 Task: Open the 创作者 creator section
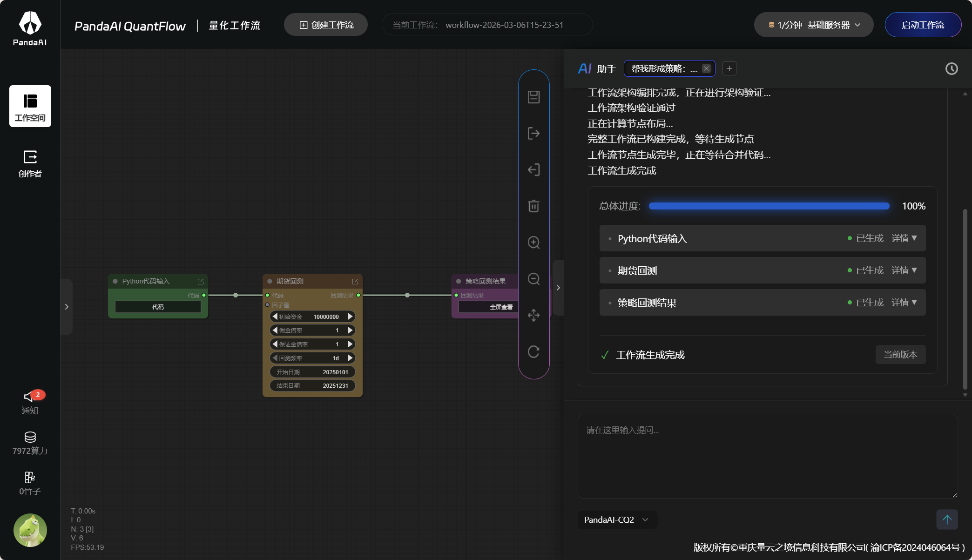pyautogui.click(x=30, y=164)
